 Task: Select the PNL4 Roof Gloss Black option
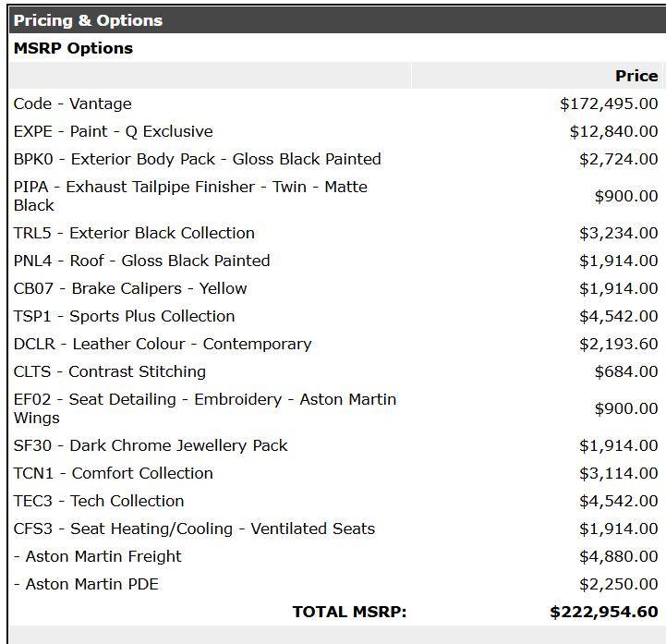(x=141, y=261)
